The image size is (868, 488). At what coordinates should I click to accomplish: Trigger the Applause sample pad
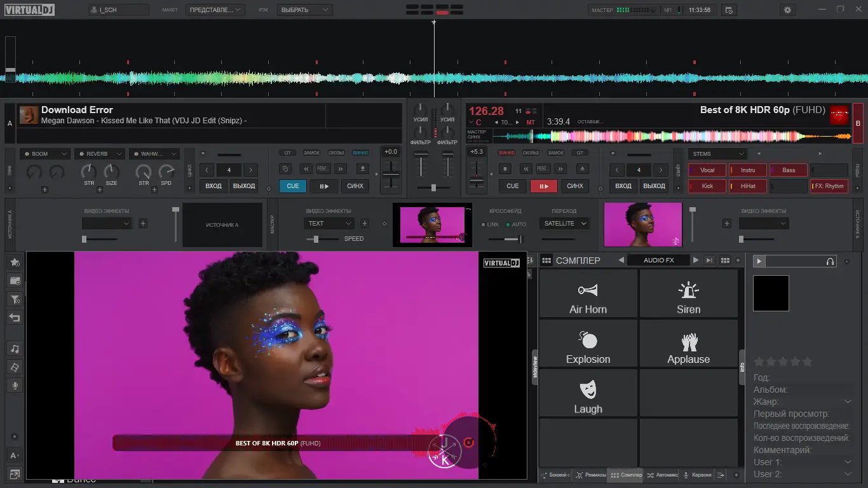(x=688, y=344)
